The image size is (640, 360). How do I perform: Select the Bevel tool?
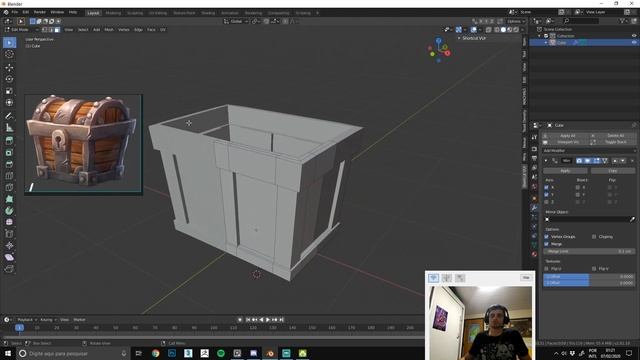coord(9,164)
